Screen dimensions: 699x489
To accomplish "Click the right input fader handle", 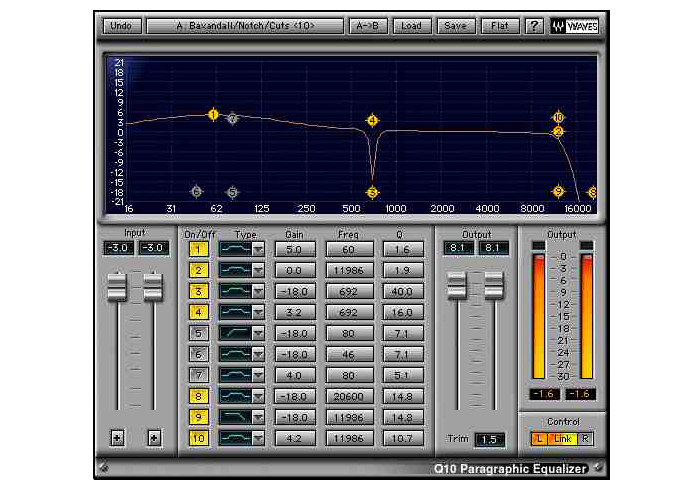I will (153, 286).
